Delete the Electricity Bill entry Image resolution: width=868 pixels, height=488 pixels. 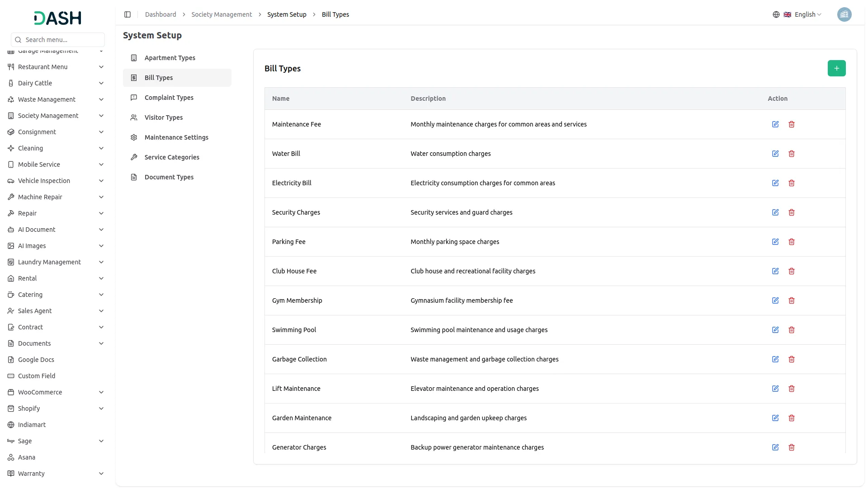[x=791, y=183]
